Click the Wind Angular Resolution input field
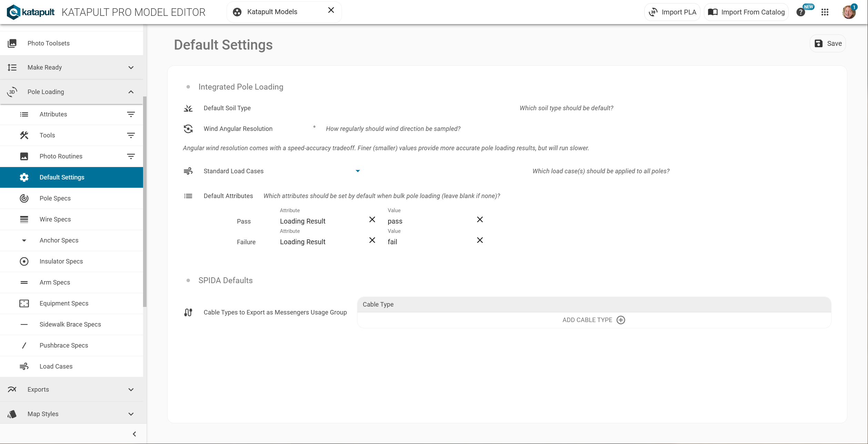Image resolution: width=868 pixels, height=444 pixels. (295, 129)
